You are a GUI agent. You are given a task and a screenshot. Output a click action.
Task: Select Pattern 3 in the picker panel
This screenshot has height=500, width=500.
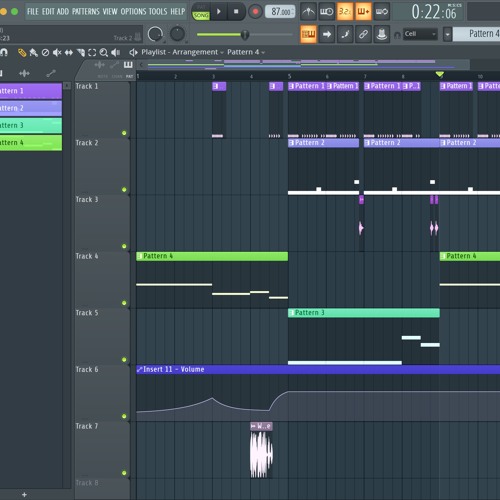tap(31, 126)
